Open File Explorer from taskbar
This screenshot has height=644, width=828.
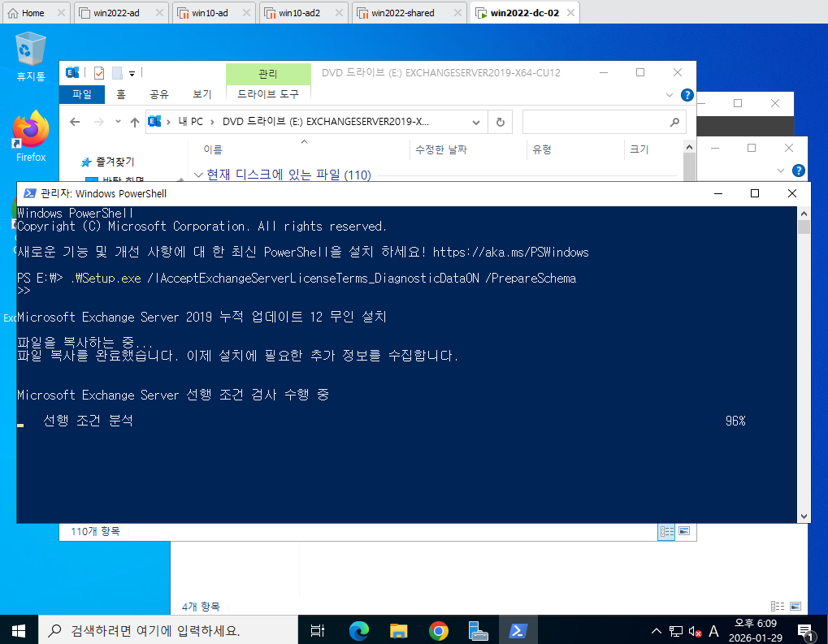point(399,630)
